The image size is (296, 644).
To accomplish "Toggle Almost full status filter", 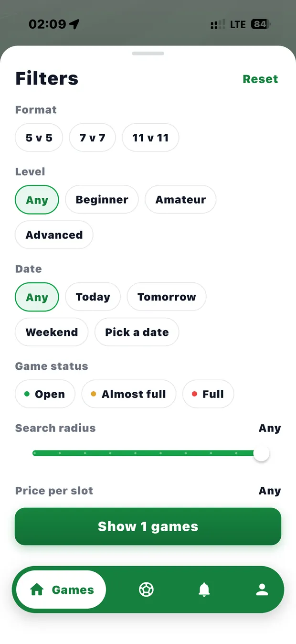I will point(129,394).
